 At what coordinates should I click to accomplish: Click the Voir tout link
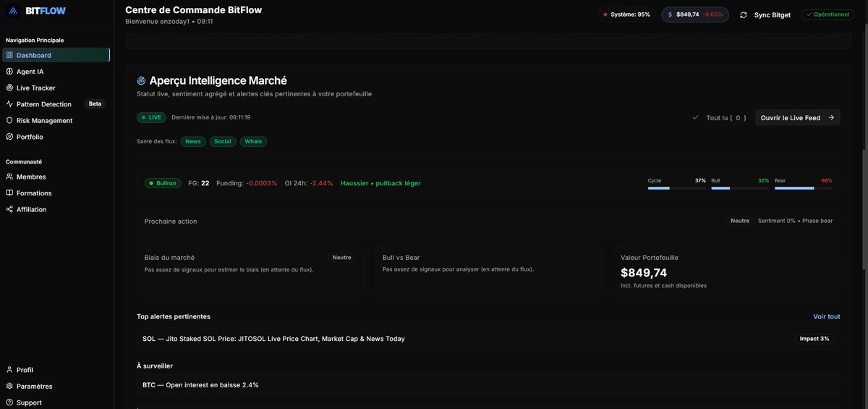coord(827,316)
